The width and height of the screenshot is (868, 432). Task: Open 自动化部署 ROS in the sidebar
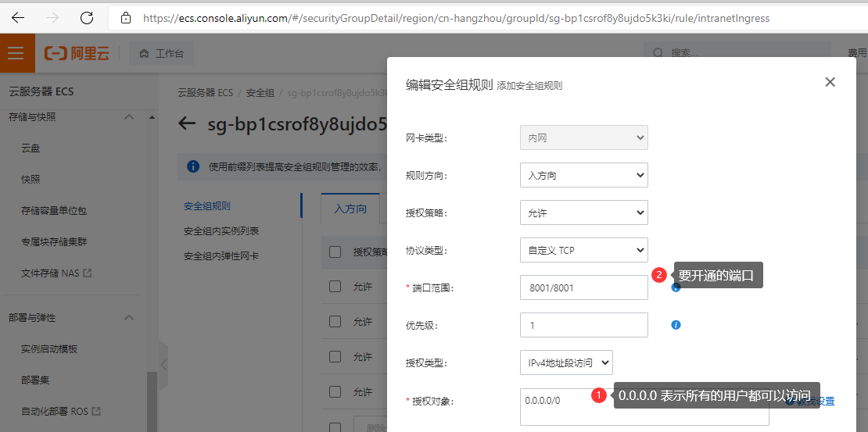click(x=55, y=411)
